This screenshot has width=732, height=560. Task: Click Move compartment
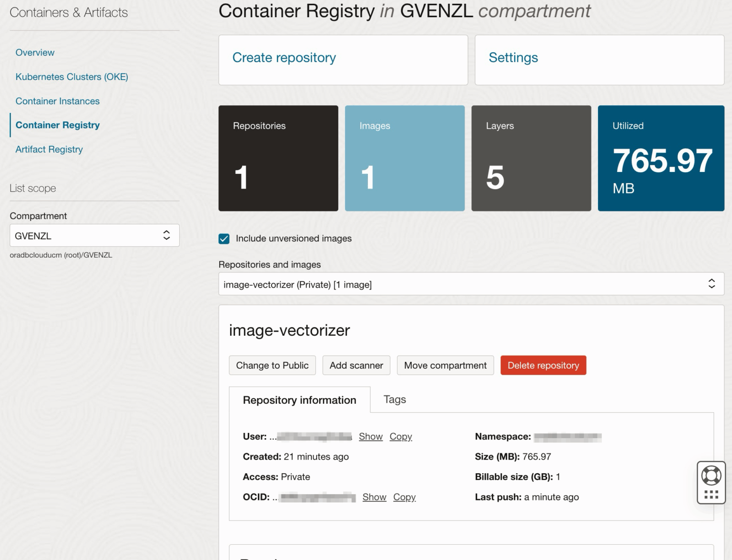[445, 365]
